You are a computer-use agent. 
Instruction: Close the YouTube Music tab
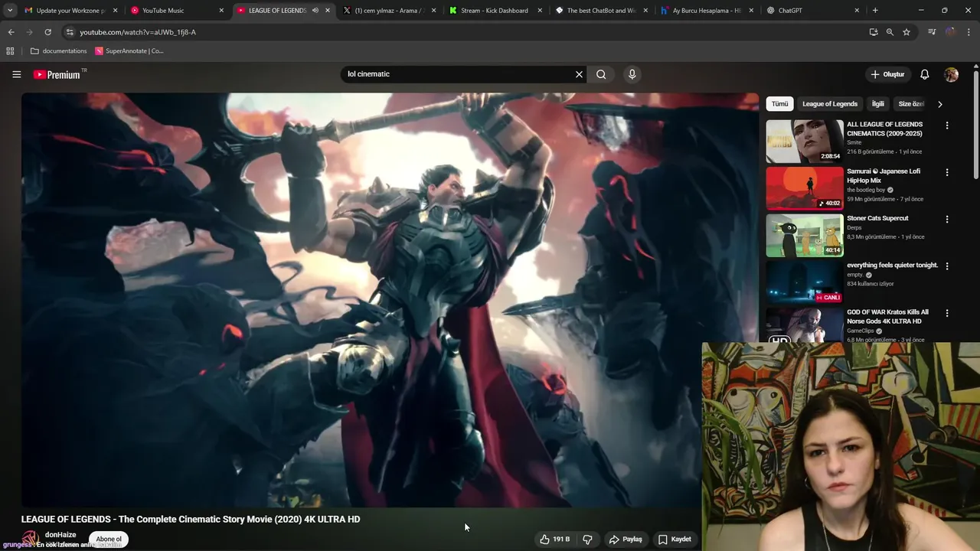tap(221, 11)
